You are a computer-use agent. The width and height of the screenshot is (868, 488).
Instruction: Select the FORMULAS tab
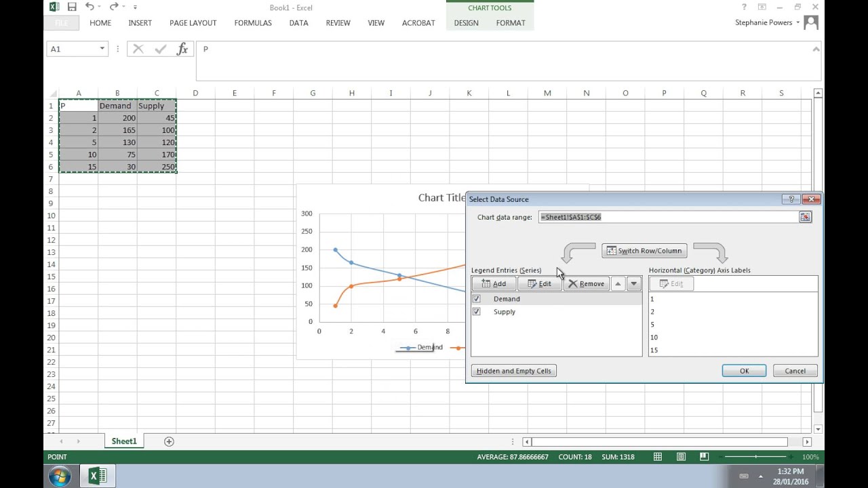coord(253,23)
